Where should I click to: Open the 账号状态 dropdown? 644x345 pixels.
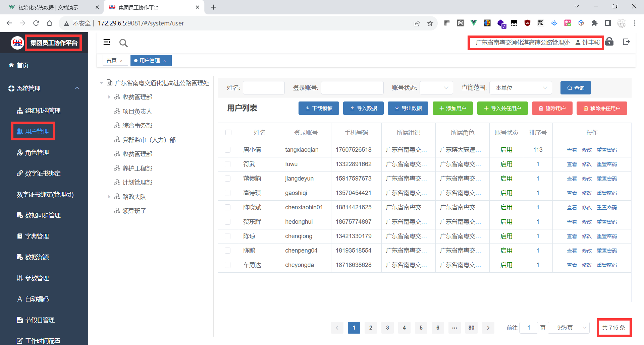[436, 88]
